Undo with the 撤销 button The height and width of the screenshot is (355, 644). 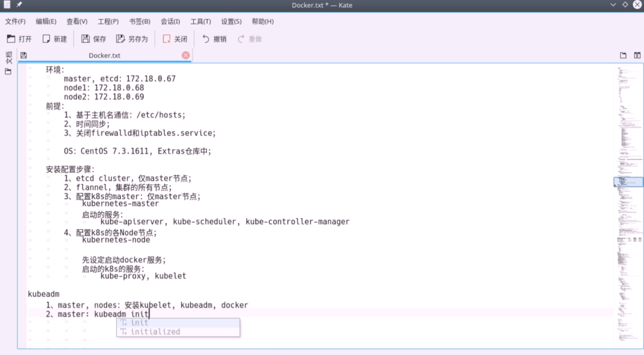(x=215, y=39)
